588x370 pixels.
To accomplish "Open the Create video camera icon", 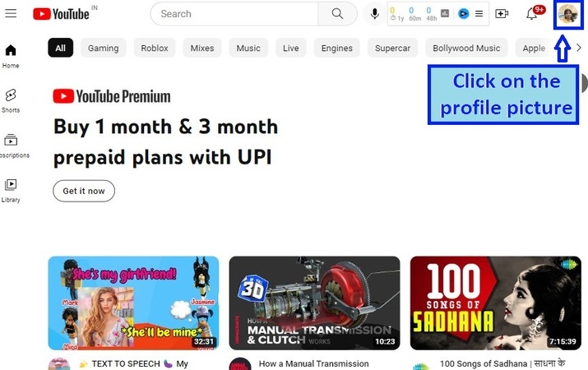I will [502, 14].
